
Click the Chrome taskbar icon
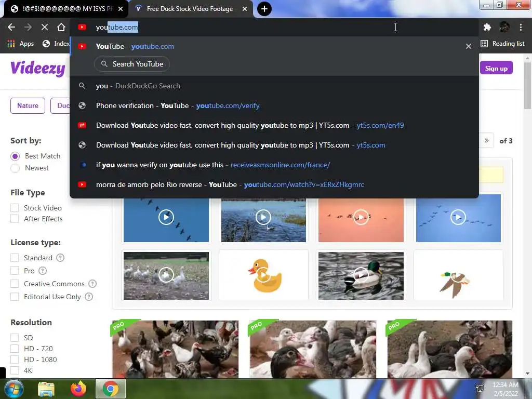click(111, 389)
